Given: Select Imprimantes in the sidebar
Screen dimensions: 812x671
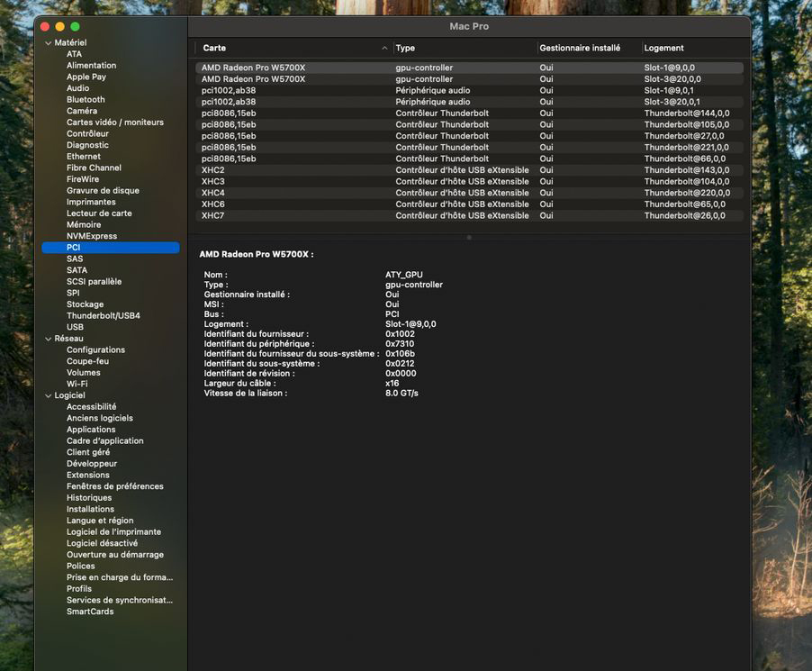Looking at the screenshot, I should pos(91,202).
